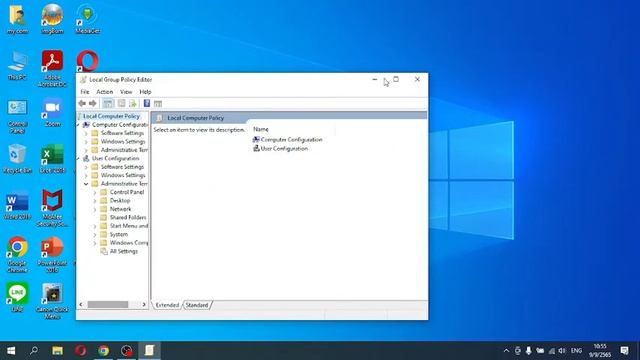Open the Opera desktop shortcut

click(x=88, y=61)
